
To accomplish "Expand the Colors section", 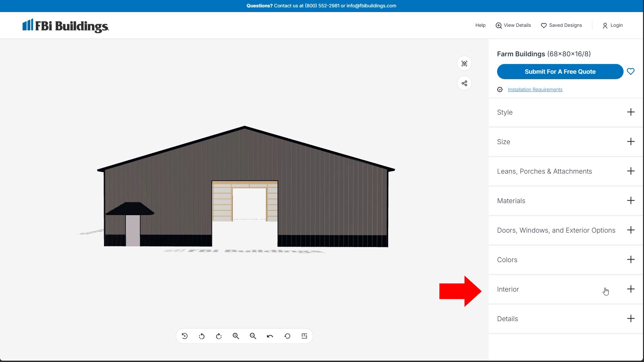I will pos(631,259).
